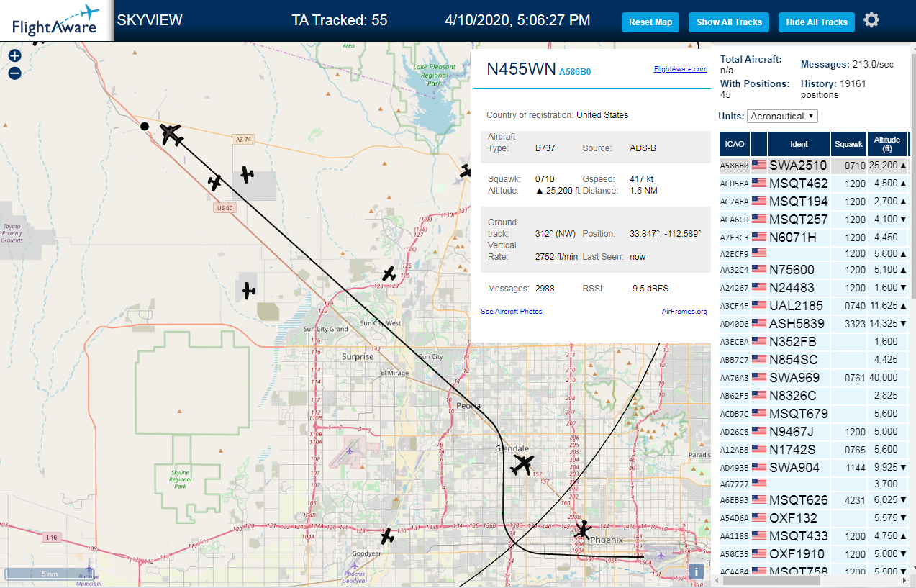Sort table by ICAO column
This screenshot has height=588, width=916.
click(x=735, y=144)
